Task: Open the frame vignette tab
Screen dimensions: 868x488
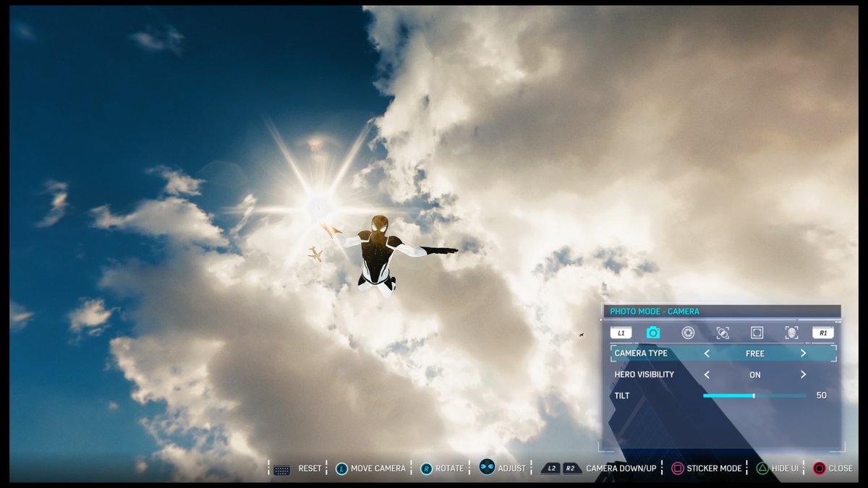Action: click(757, 333)
